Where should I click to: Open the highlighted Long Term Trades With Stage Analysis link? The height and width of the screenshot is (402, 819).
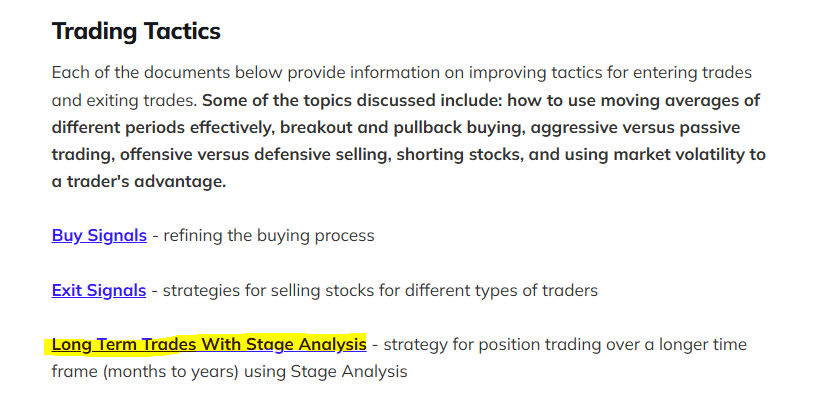click(209, 345)
